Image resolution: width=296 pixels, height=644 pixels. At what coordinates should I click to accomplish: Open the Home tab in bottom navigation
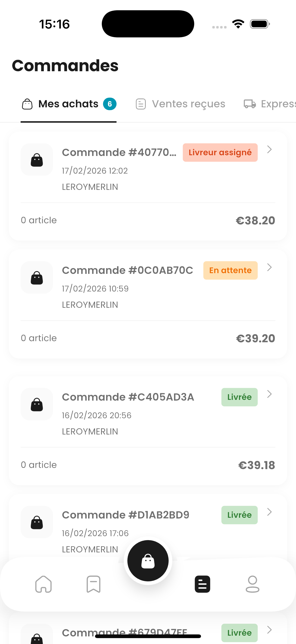pyautogui.click(x=43, y=585)
